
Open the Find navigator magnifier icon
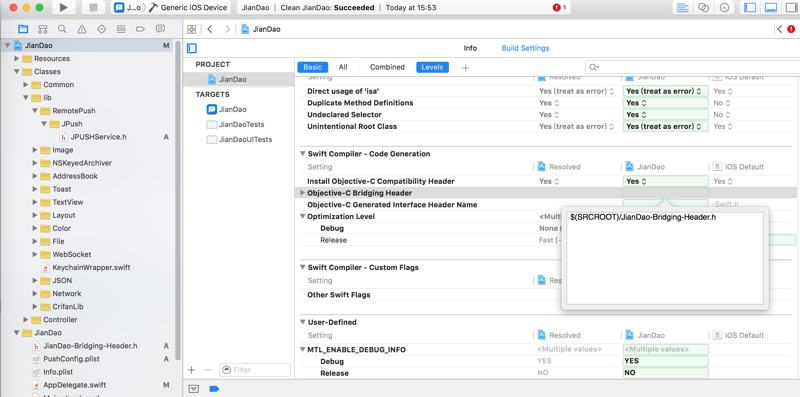(x=62, y=29)
